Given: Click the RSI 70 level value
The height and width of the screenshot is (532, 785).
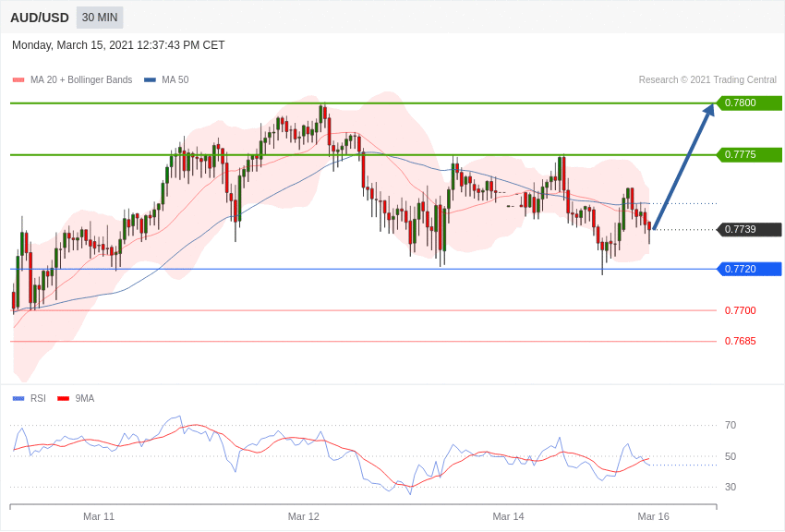Looking at the screenshot, I should coord(731,426).
